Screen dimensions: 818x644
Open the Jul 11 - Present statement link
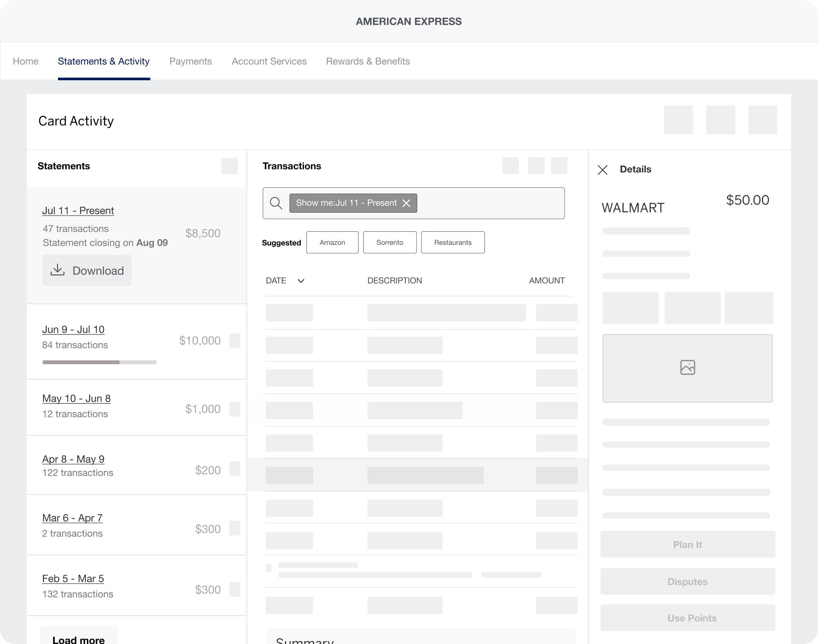point(78,210)
